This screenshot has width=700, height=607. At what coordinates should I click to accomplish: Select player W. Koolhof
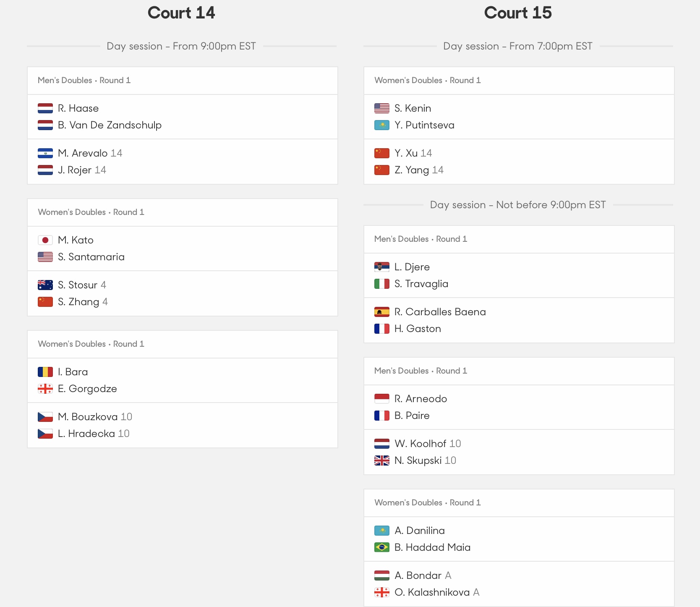coord(421,444)
